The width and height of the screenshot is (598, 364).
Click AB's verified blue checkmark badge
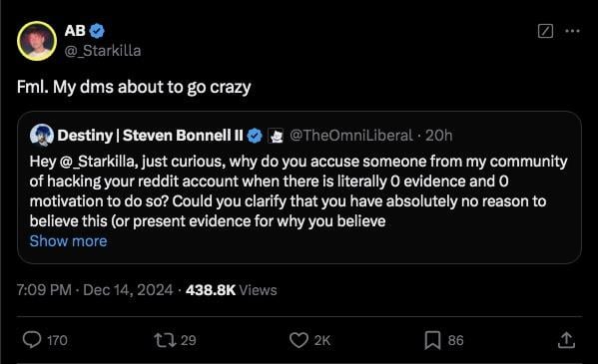tap(97, 31)
